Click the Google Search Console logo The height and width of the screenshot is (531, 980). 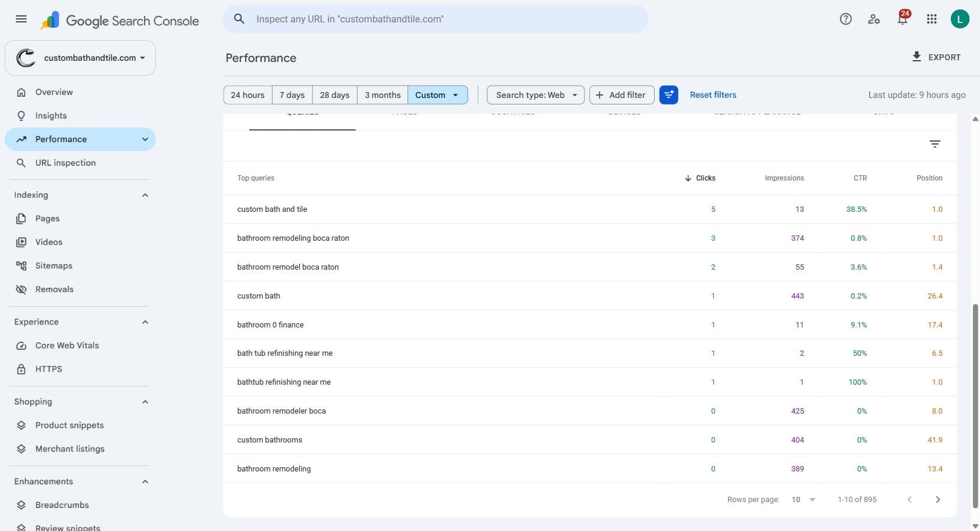point(120,21)
